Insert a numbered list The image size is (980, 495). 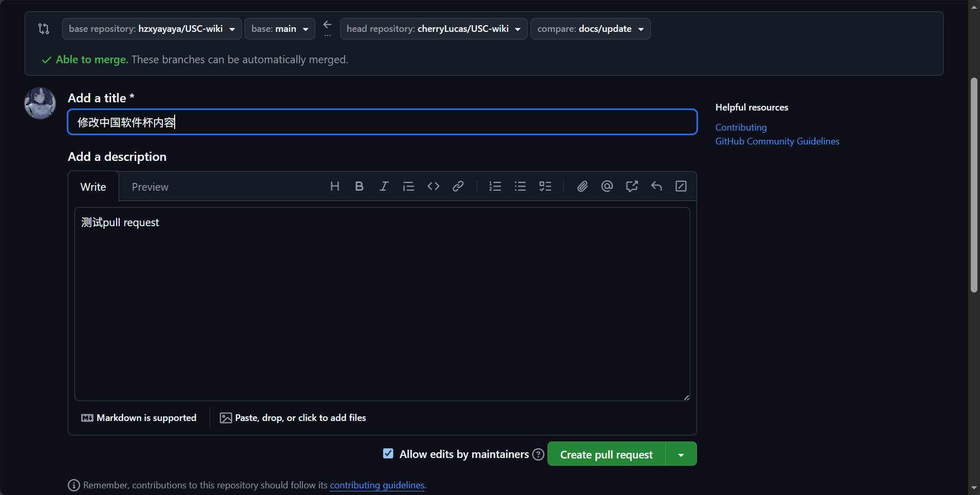(x=495, y=186)
